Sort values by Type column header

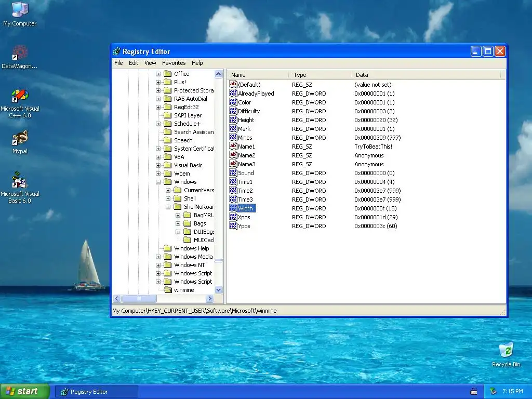tap(320, 75)
